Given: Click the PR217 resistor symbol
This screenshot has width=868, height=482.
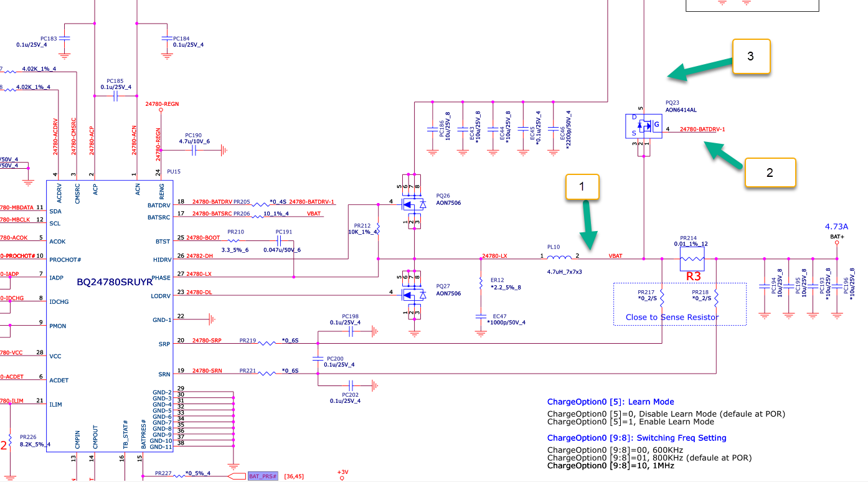Looking at the screenshot, I should click(662, 300).
